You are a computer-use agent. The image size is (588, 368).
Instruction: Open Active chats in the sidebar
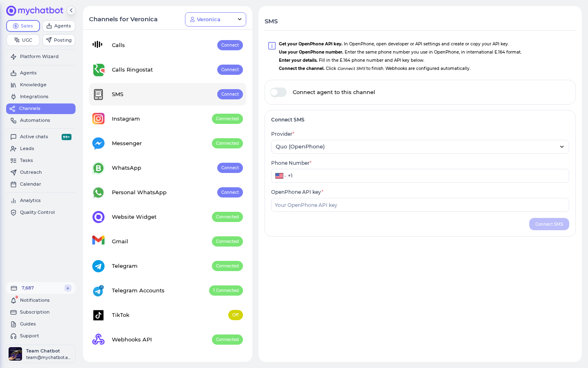pyautogui.click(x=41, y=137)
